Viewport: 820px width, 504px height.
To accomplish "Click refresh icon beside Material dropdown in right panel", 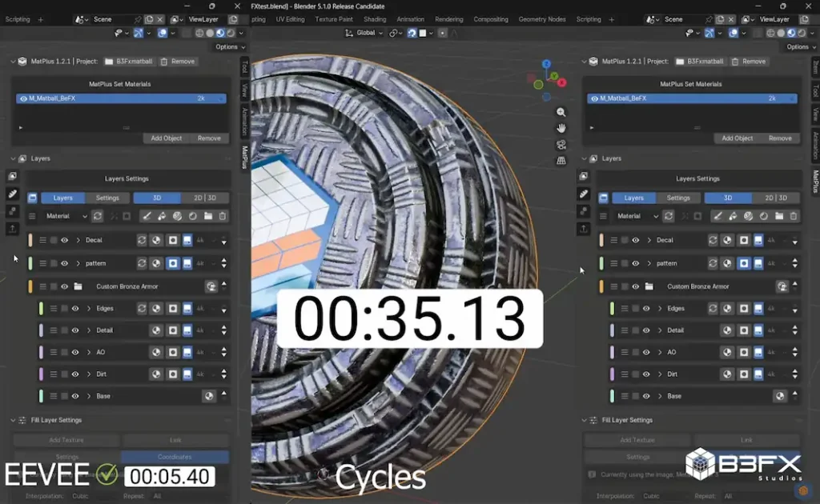I will (x=669, y=216).
